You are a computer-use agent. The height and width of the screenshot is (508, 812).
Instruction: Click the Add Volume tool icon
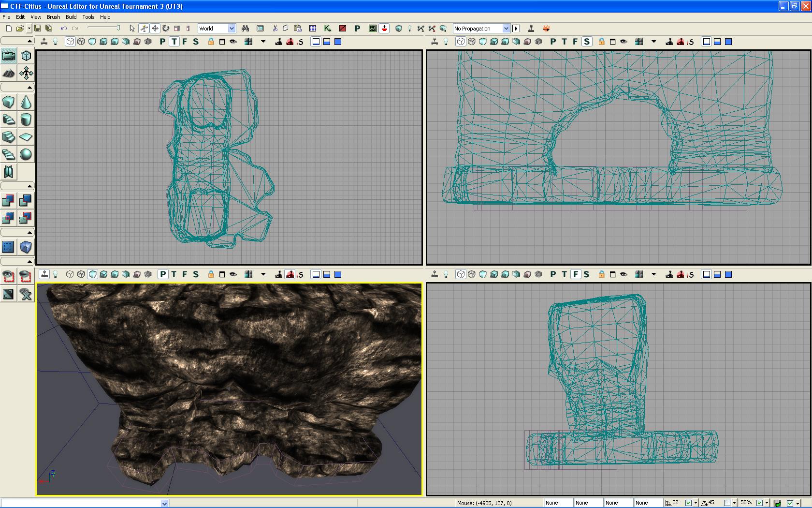coord(26,247)
